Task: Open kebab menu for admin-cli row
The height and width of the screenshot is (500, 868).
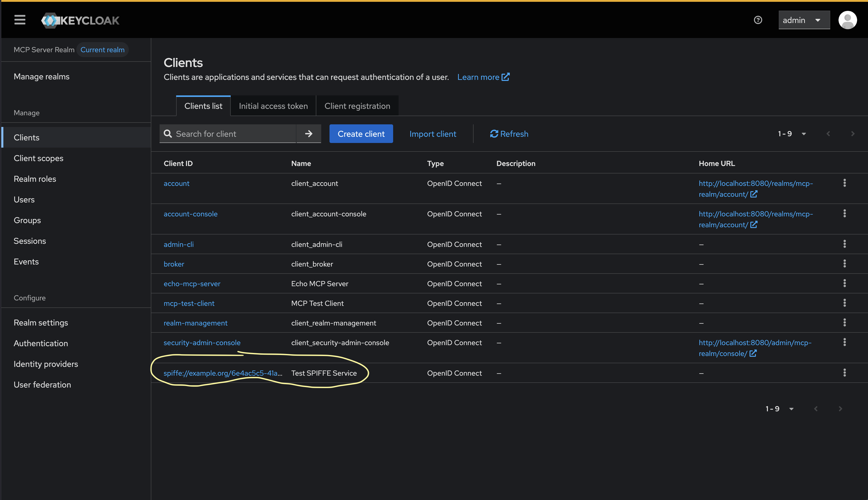Action: [x=844, y=244]
